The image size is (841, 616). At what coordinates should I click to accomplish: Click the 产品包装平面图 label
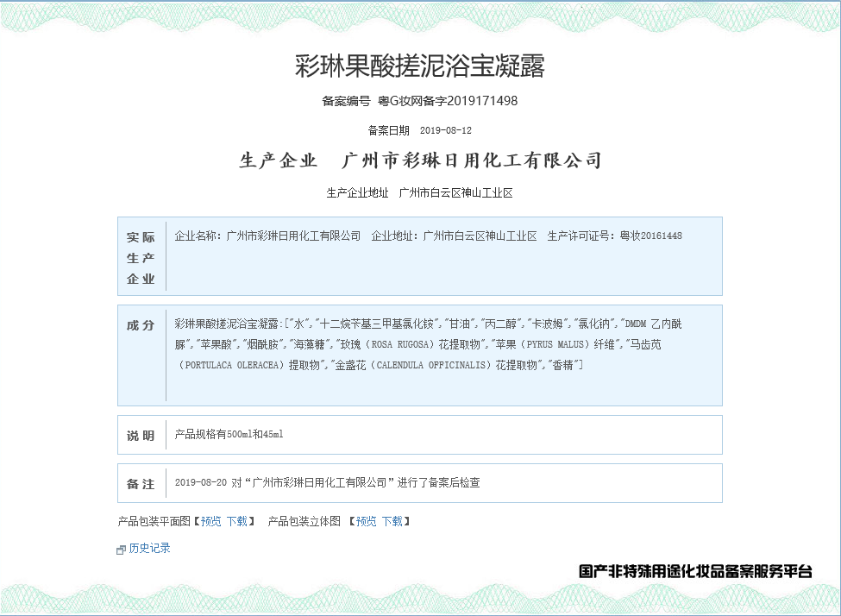coord(154,521)
